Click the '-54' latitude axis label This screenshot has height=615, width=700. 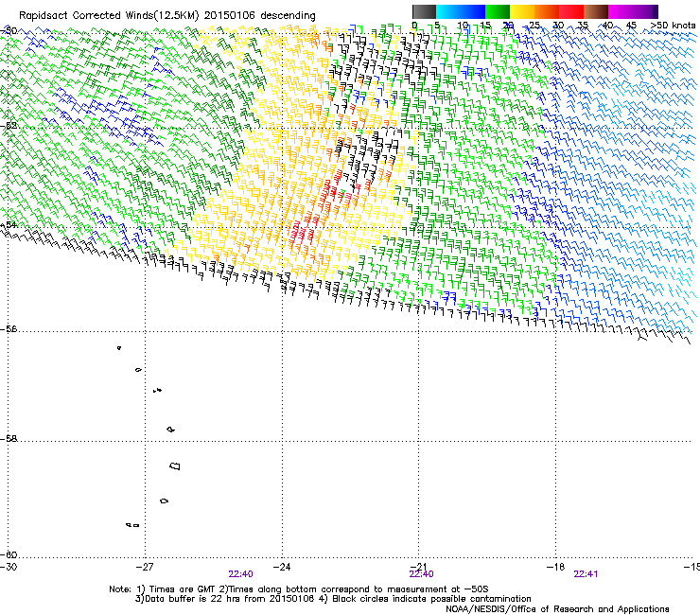[9, 224]
